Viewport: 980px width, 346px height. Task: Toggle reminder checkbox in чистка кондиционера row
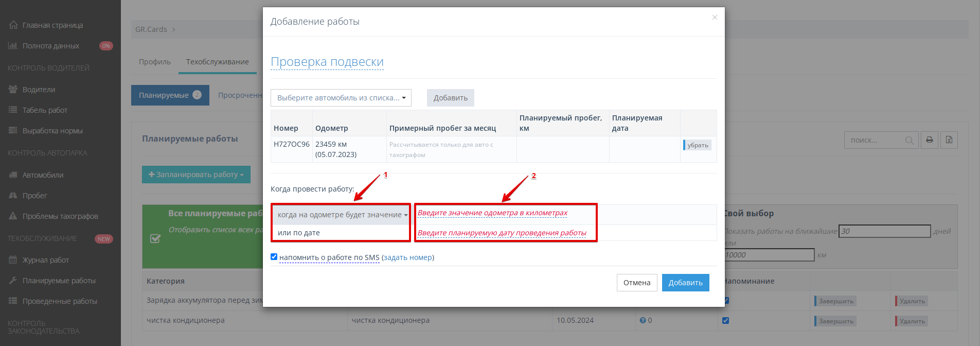coord(725,320)
